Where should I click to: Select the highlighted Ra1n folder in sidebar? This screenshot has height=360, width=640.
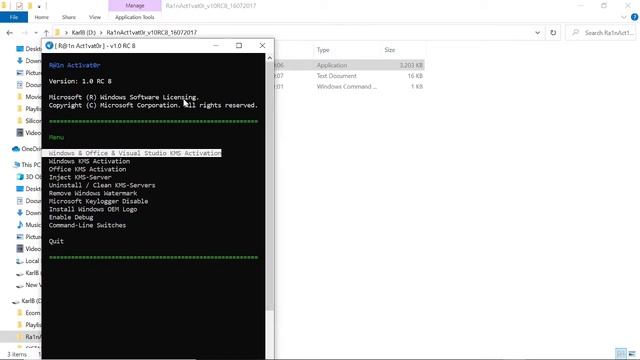pyautogui.click(x=21, y=337)
